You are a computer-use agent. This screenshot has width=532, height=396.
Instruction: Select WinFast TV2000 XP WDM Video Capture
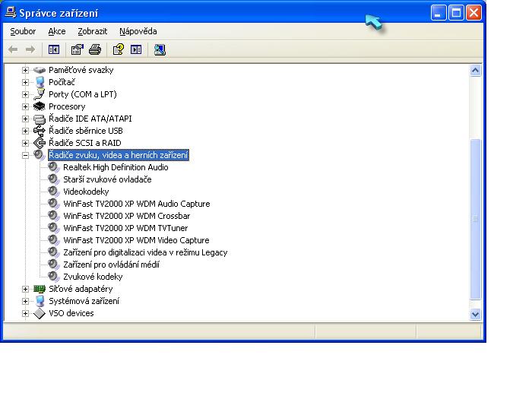[x=136, y=241]
